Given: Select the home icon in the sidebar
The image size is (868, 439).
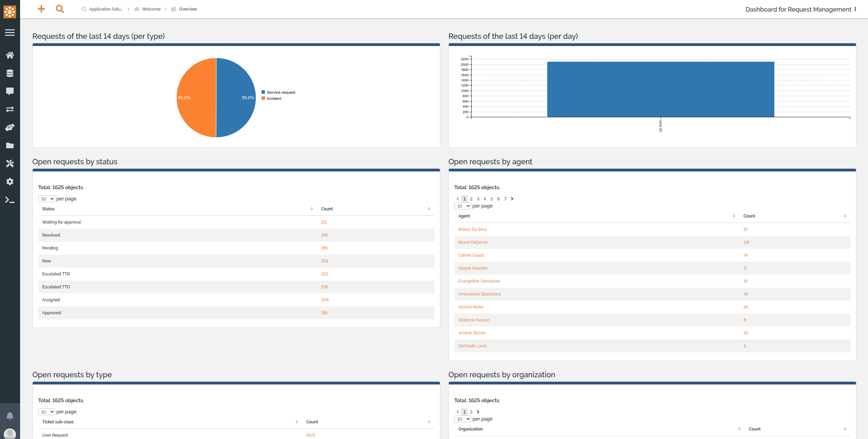Looking at the screenshot, I should [10, 55].
